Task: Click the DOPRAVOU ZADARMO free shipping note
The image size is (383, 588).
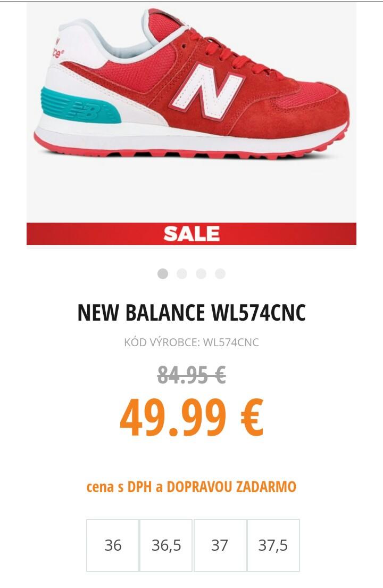Action: pos(231,487)
